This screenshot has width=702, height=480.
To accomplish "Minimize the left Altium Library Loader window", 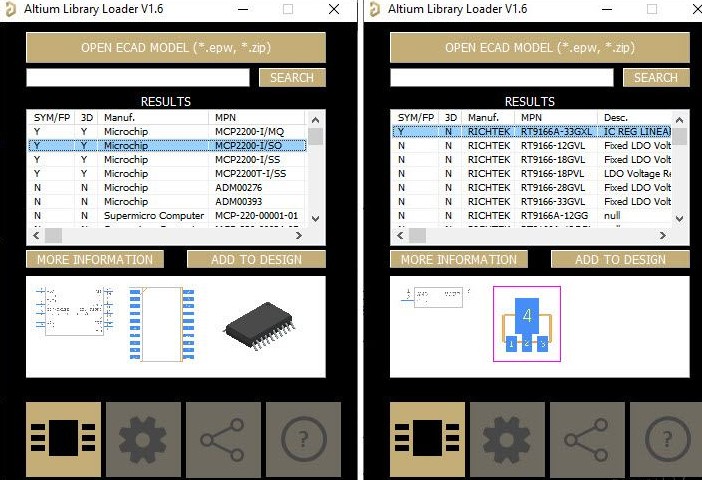I will tap(243, 9).
